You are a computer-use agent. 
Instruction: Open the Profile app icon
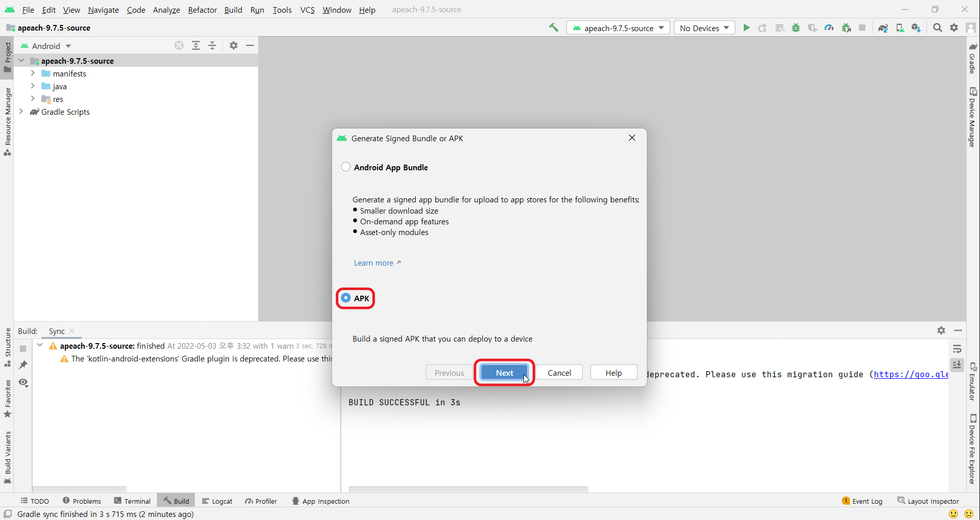(829, 28)
